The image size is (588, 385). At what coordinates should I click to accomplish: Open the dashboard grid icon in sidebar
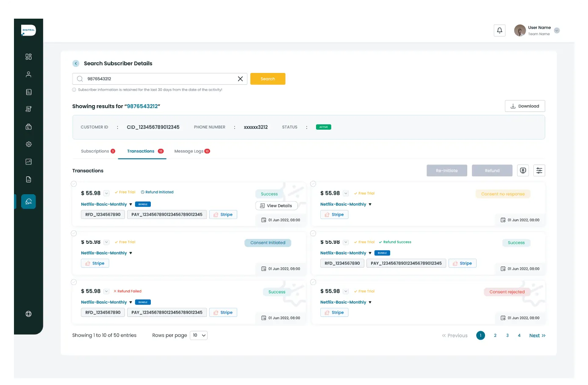28,57
